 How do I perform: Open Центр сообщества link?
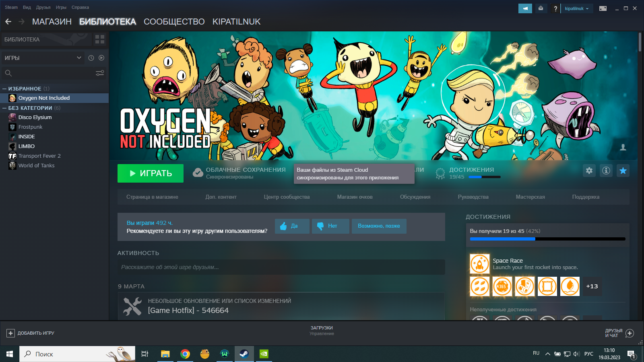tap(287, 197)
